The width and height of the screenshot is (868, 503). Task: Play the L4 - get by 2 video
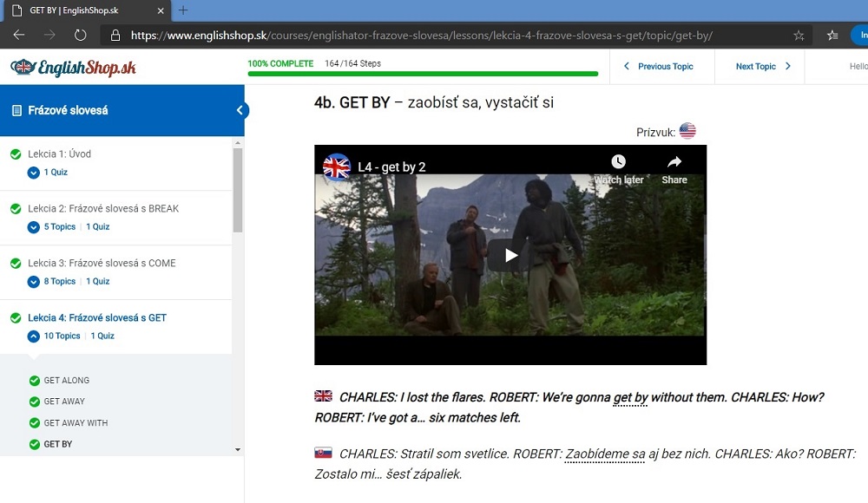(510, 255)
